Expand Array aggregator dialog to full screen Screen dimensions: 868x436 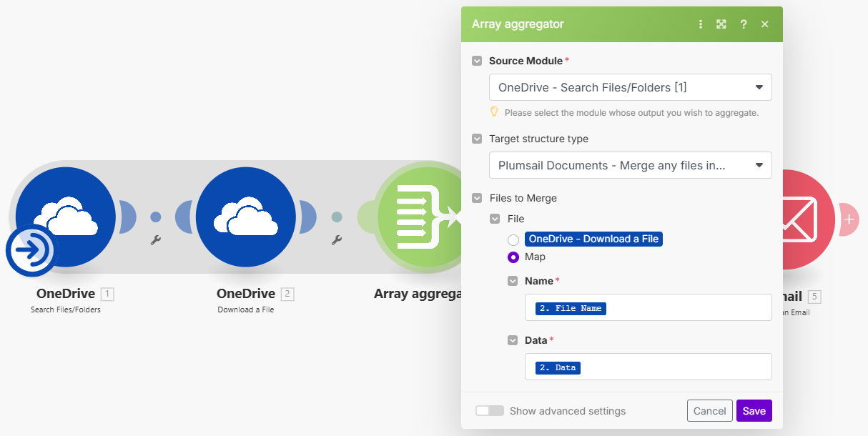tap(721, 24)
